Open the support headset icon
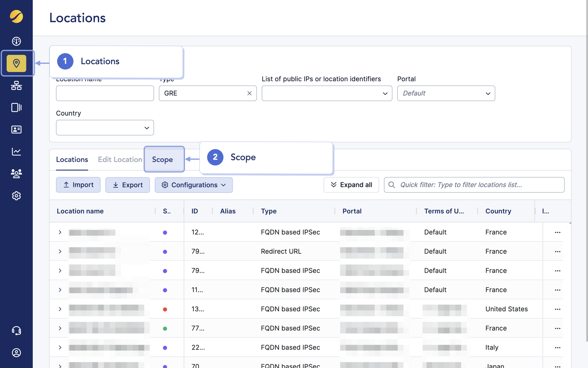This screenshot has height=368, width=588. click(x=16, y=331)
